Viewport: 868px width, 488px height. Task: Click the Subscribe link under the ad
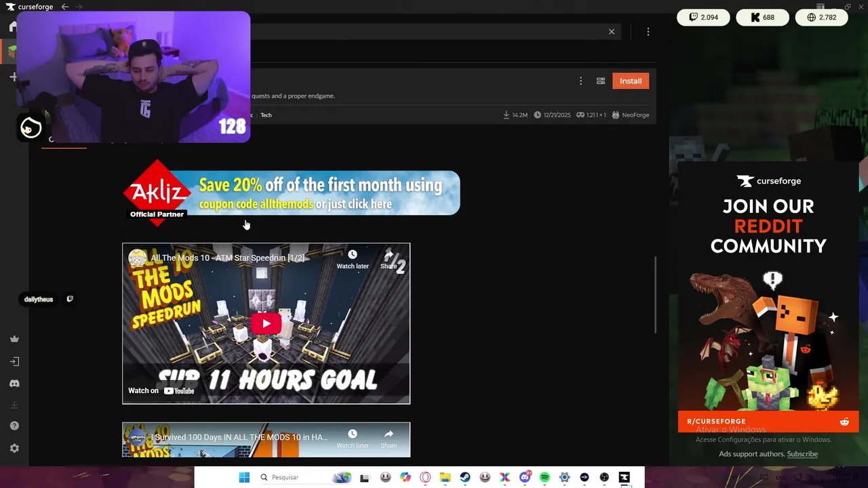tap(802, 454)
